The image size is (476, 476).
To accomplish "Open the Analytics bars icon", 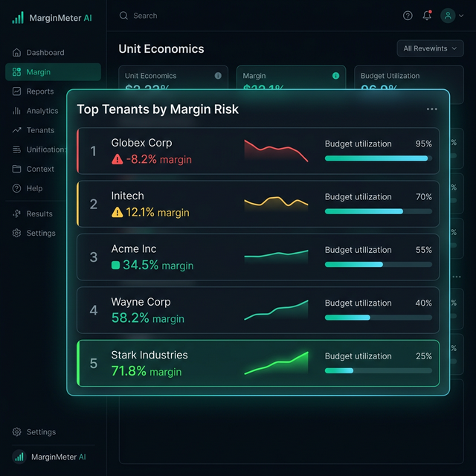I will (16, 111).
